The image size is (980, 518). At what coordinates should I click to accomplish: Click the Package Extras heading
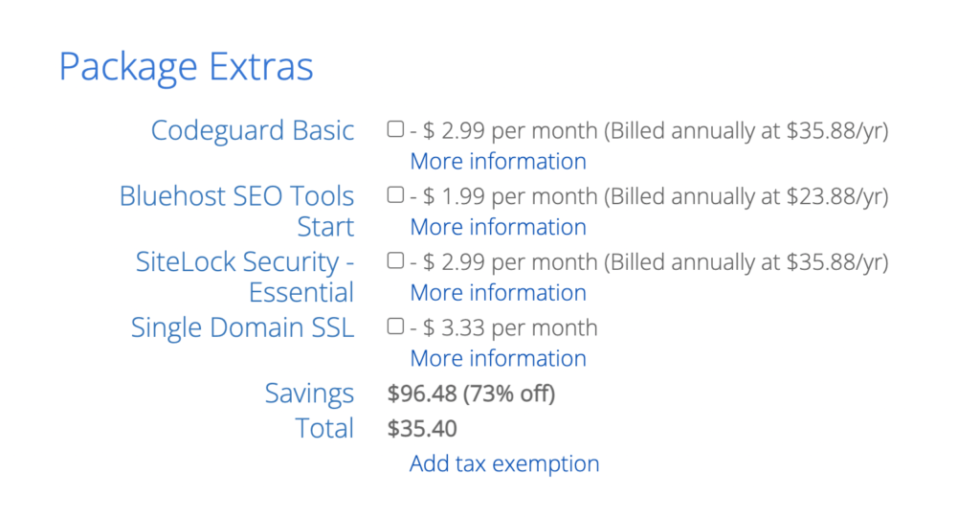point(187,67)
